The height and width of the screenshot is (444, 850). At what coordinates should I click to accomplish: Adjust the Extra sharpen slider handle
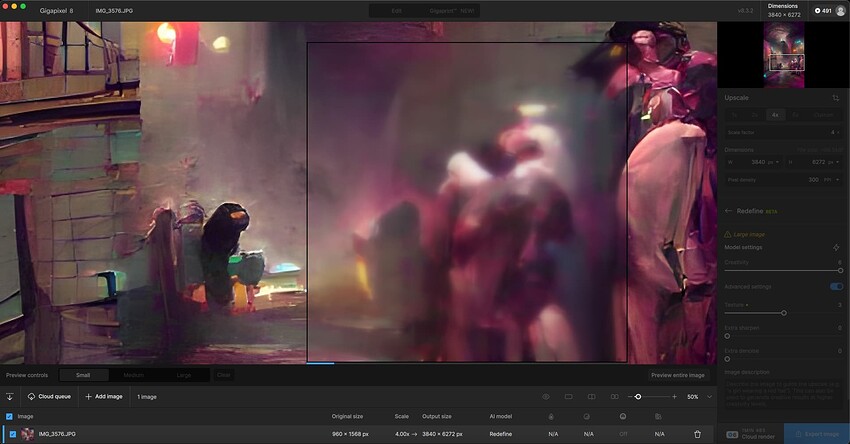[727, 336]
